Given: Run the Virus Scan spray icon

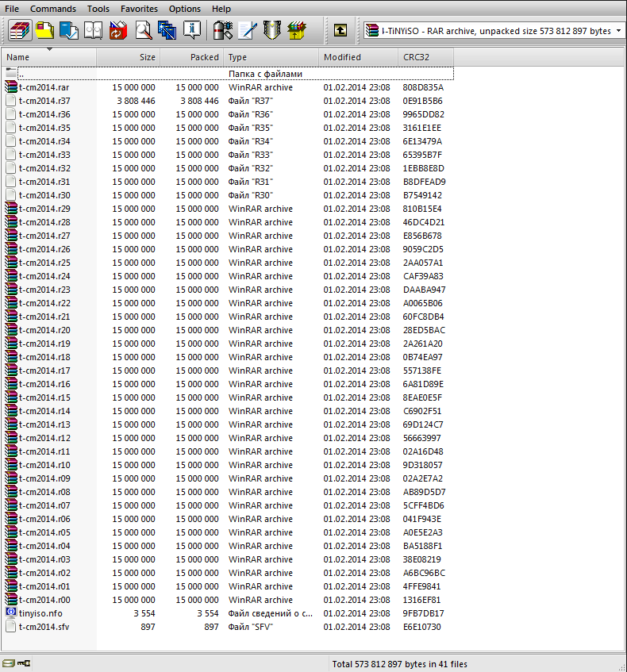Looking at the screenshot, I should (223, 30).
